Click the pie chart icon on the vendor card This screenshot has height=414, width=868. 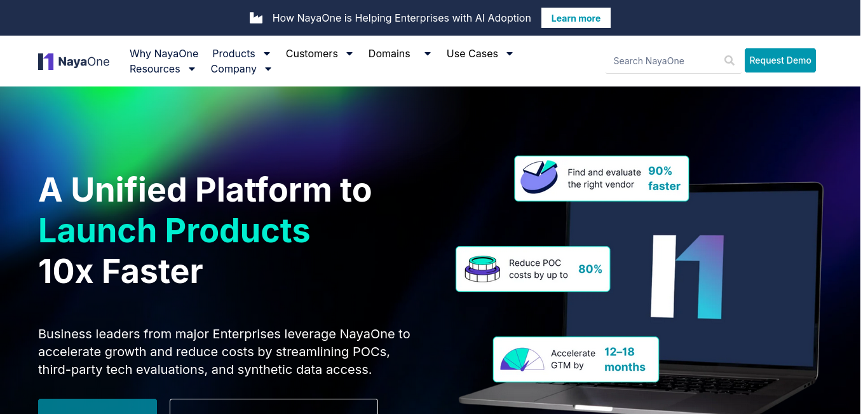pyautogui.click(x=539, y=177)
